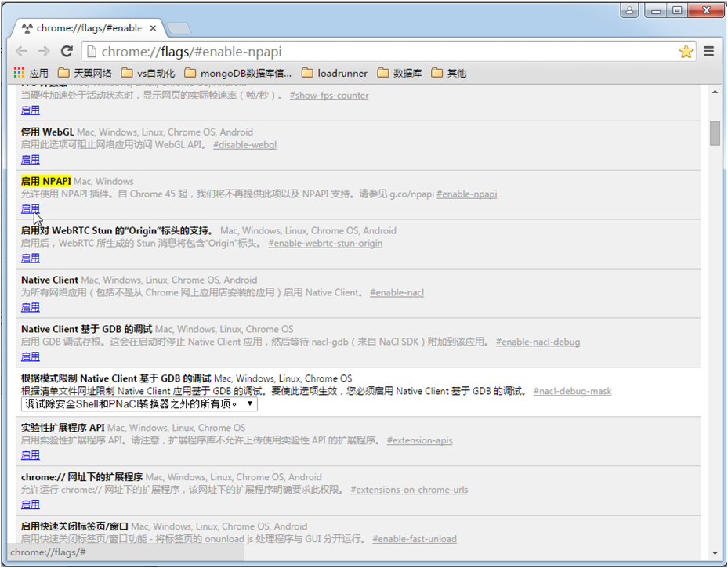The width and height of the screenshot is (728, 568).
Task: Open the Chrome hamburger menu
Action: [x=708, y=52]
